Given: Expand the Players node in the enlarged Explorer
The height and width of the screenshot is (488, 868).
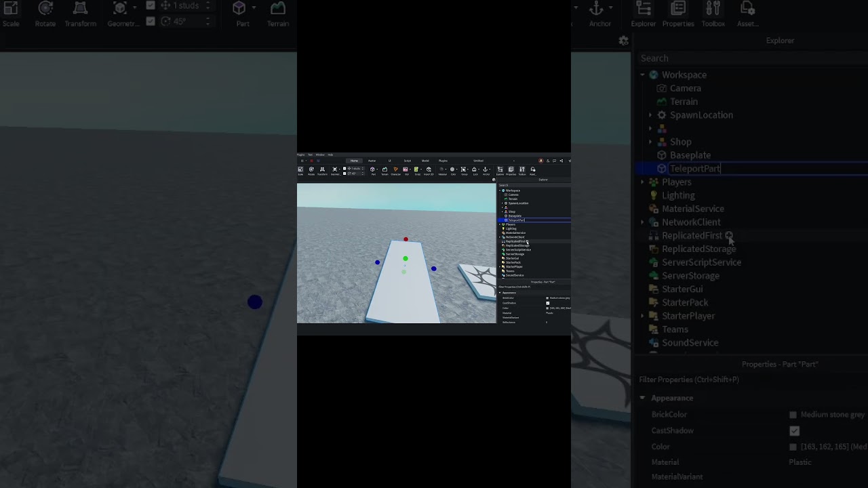Looking at the screenshot, I should pyautogui.click(x=642, y=182).
